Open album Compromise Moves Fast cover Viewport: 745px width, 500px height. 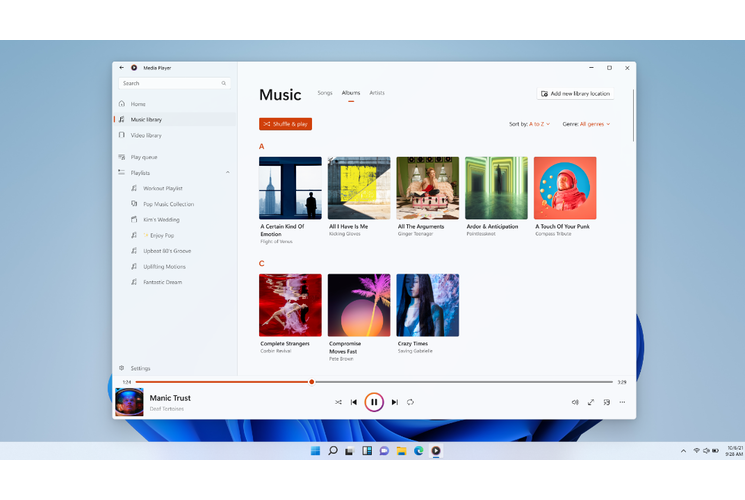[x=359, y=305]
